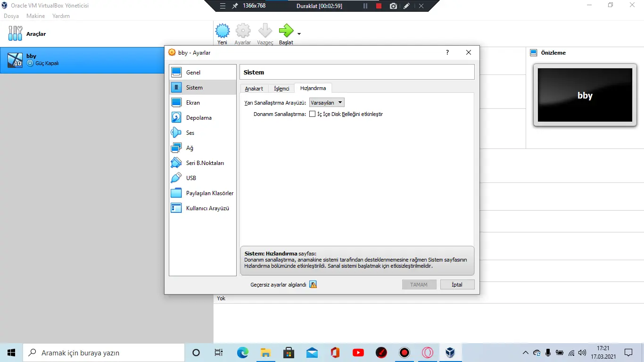Click the help question mark in dialog

tap(447, 53)
